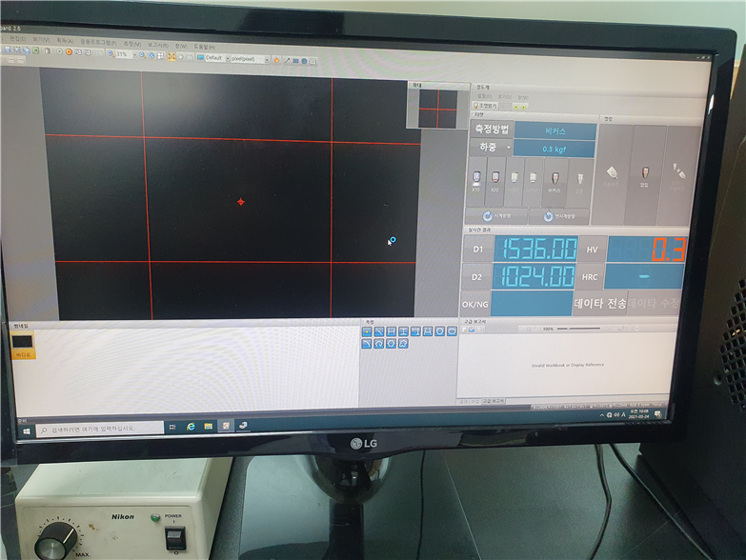Adjust the report zoom slider near 100%

[x=578, y=328]
